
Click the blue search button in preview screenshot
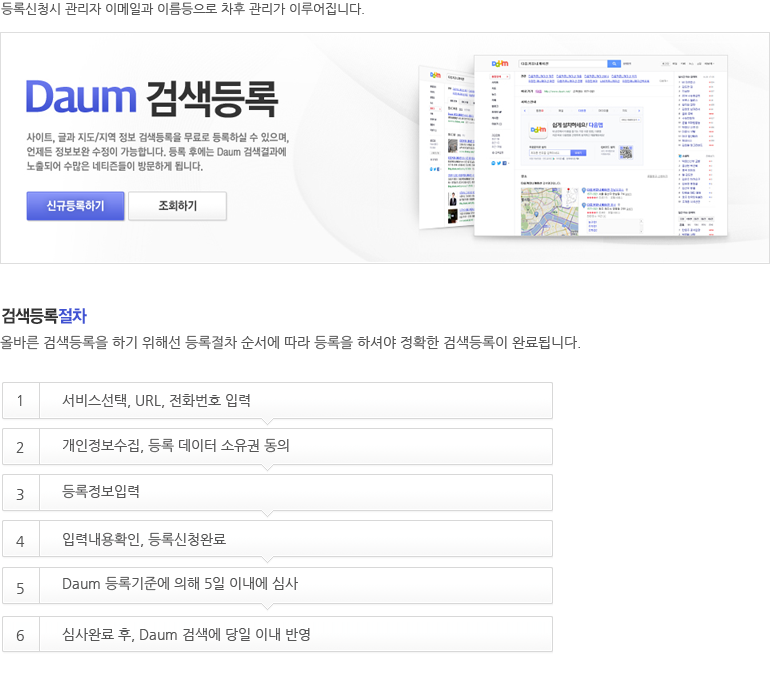pos(614,63)
